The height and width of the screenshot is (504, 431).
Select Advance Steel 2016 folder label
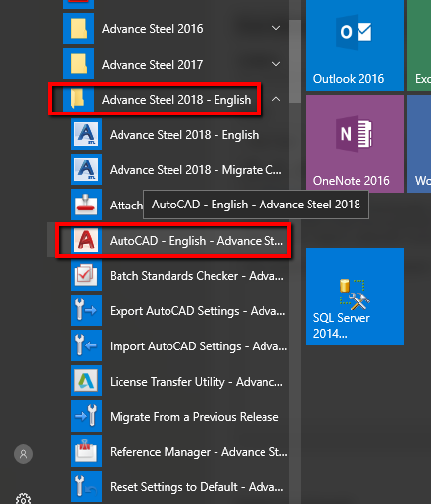tap(153, 29)
